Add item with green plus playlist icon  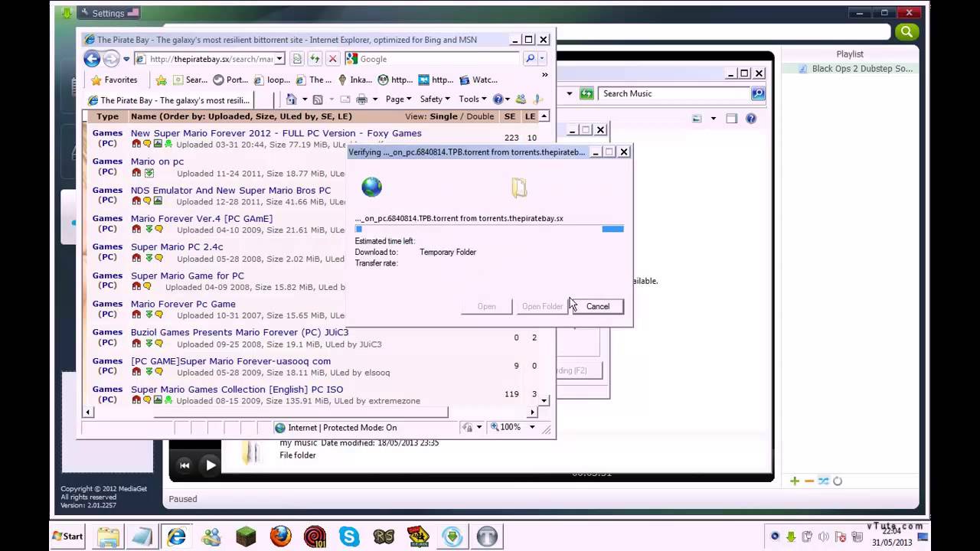coord(795,481)
